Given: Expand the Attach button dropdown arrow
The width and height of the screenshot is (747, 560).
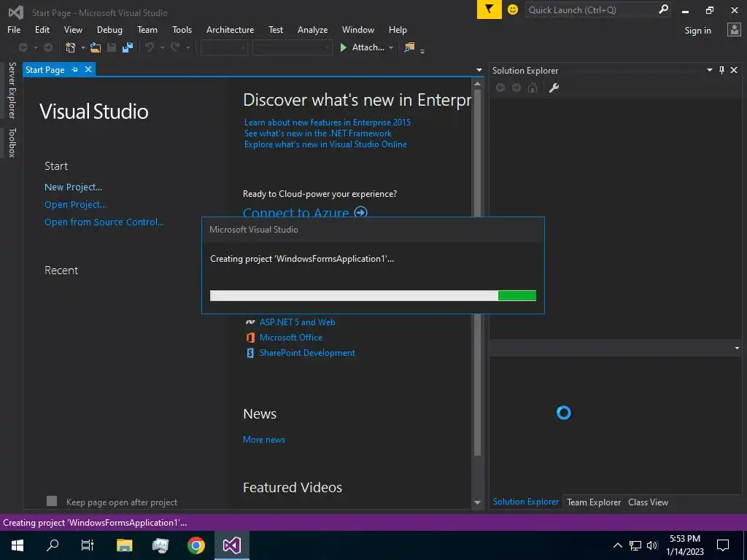Looking at the screenshot, I should [391, 47].
